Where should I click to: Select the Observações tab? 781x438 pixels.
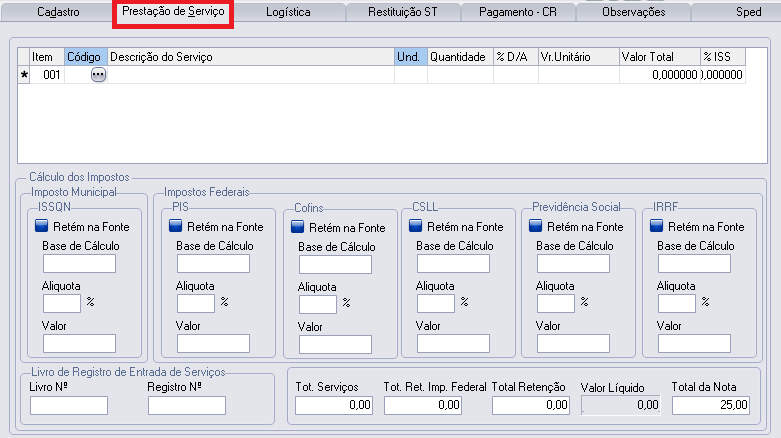click(x=634, y=13)
